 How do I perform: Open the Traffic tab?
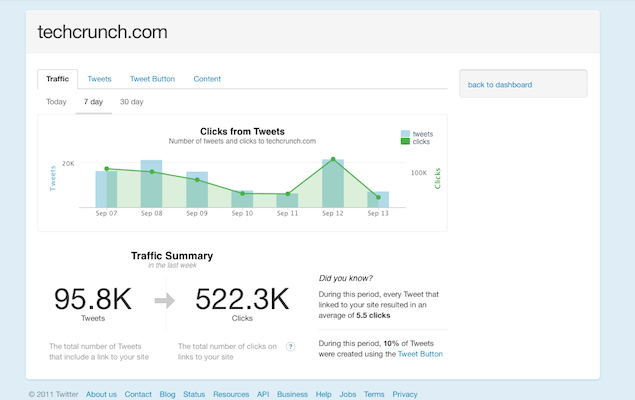58,79
